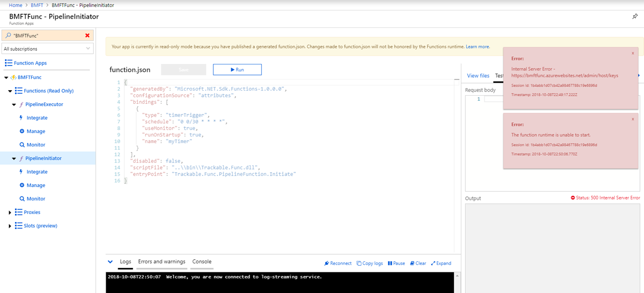Switch to the Errors and warnings tab
This screenshot has height=293, width=644.
(162, 261)
